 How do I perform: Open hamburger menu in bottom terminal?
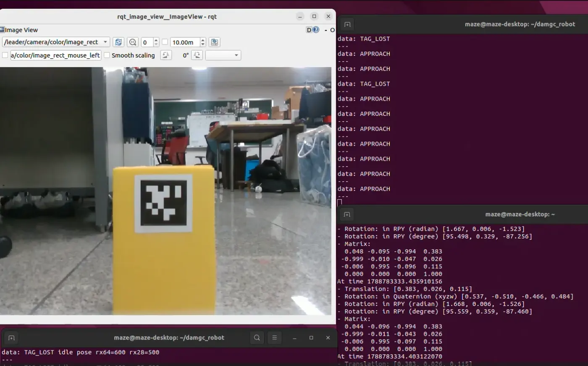click(275, 337)
